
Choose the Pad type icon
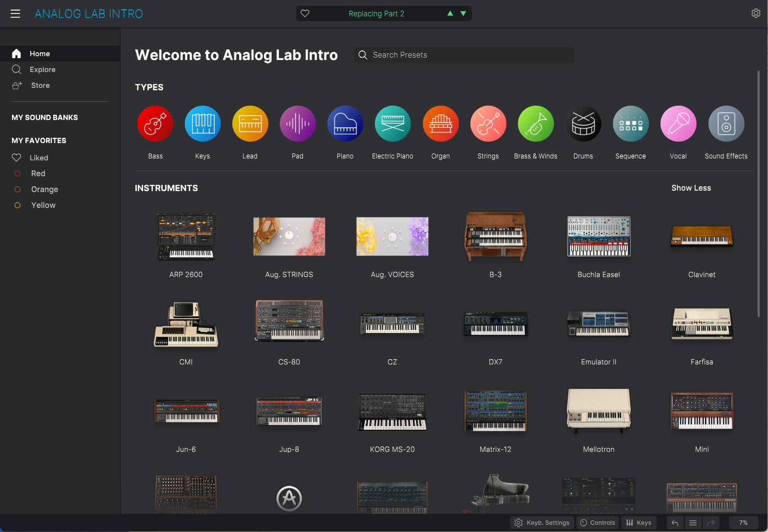tap(298, 124)
